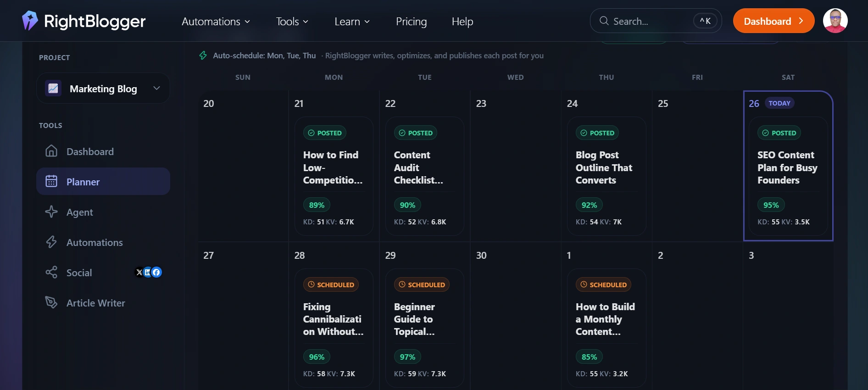The height and width of the screenshot is (390, 868).
Task: Open How to Build a Monthly Content post
Action: [x=606, y=328]
